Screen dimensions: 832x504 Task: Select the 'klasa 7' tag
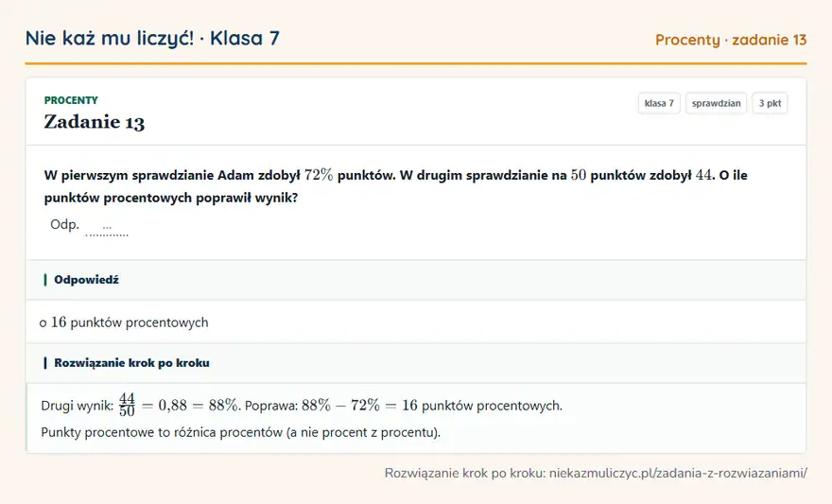click(x=659, y=103)
